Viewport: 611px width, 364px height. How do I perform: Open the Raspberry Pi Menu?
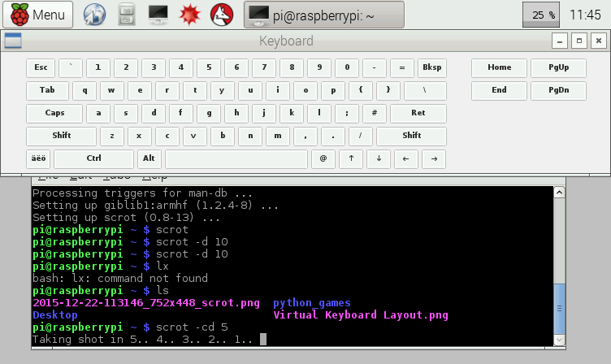pos(37,14)
